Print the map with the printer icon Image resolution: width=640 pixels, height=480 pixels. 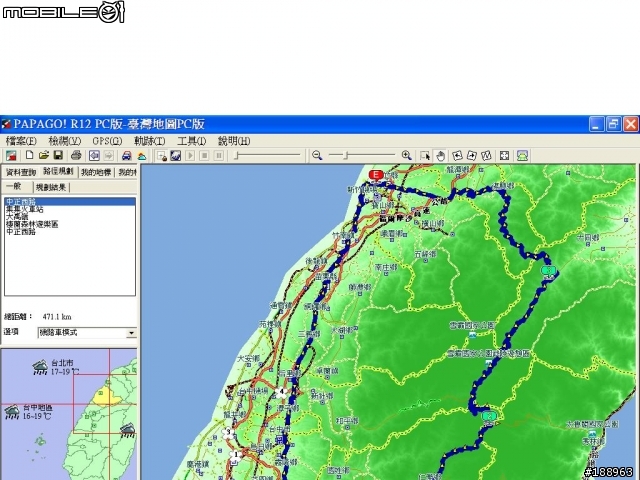pyautogui.click(x=76, y=156)
